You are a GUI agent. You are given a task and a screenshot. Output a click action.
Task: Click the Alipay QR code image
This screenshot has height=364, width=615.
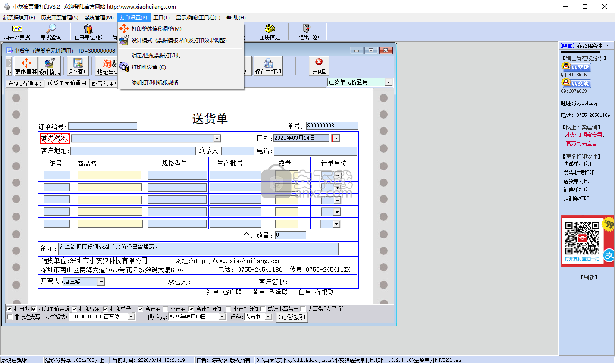582,238
